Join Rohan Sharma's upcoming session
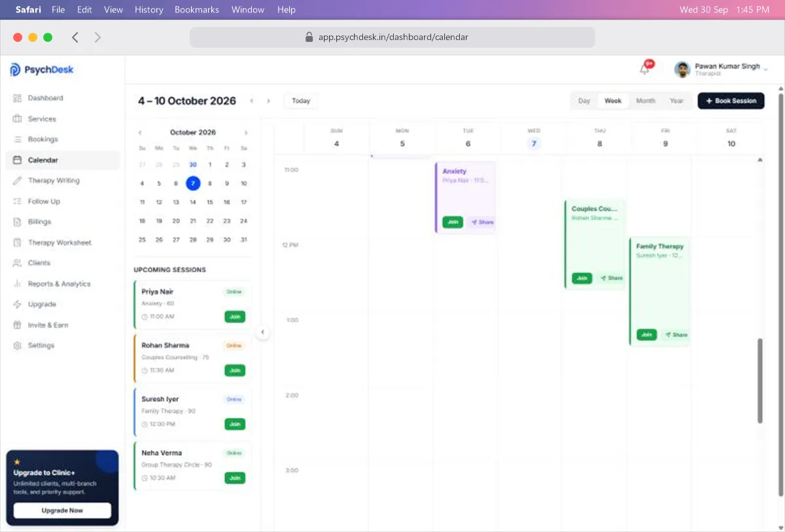This screenshot has height=532, width=785. tap(235, 370)
